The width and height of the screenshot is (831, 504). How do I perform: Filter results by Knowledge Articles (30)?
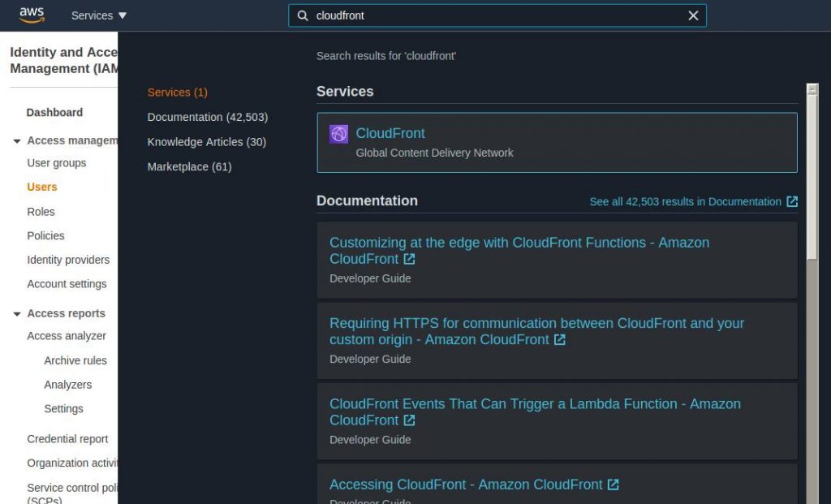[x=207, y=142]
